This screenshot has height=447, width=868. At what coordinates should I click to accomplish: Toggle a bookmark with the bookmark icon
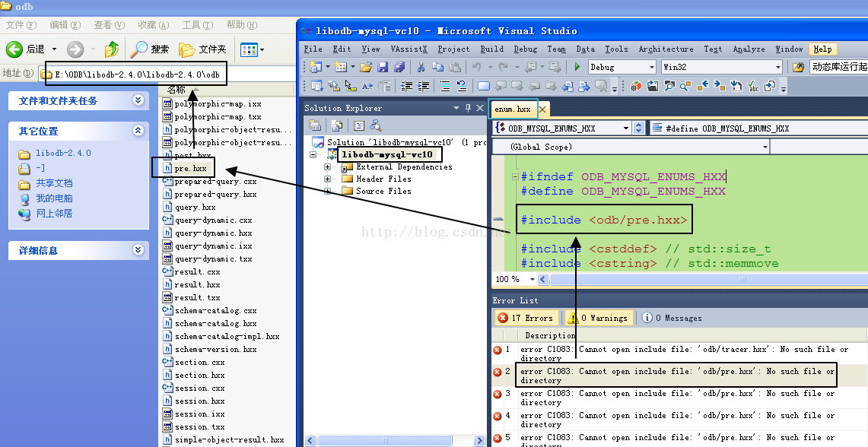tap(484, 86)
